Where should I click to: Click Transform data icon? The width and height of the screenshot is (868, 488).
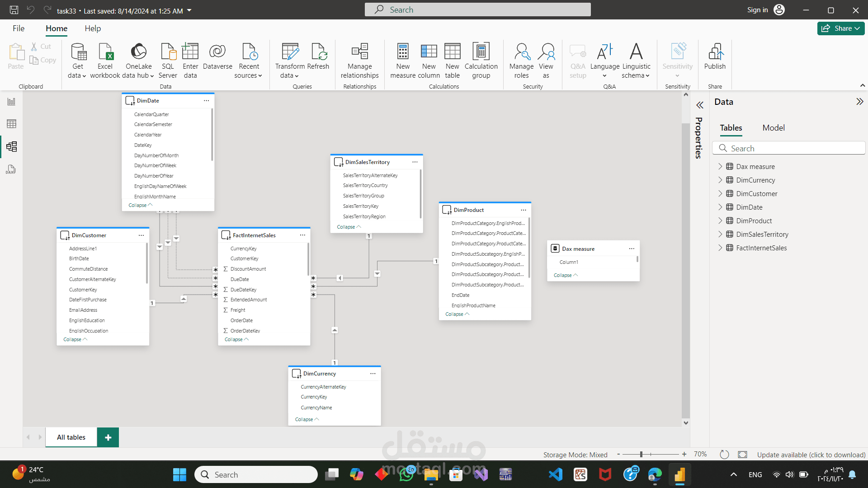pyautogui.click(x=290, y=52)
